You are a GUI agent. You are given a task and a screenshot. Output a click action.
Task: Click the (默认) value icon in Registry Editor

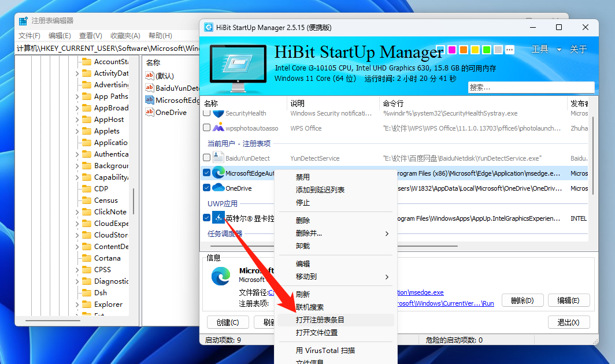pos(150,75)
